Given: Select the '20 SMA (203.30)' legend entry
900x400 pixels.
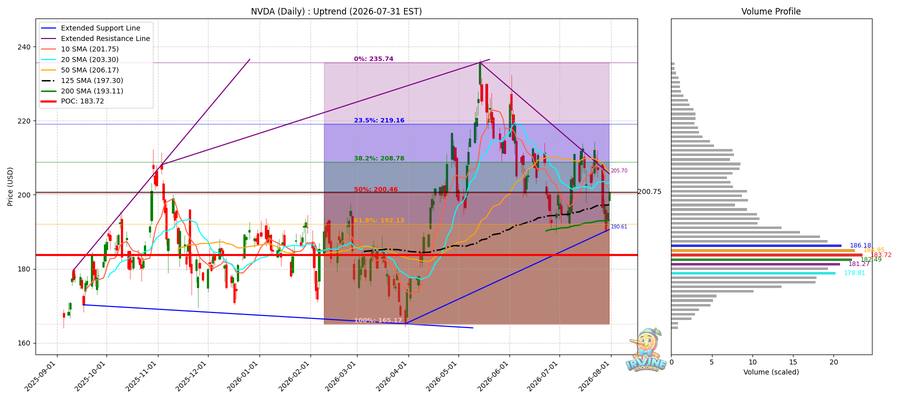Looking at the screenshot, I should 90,60.
